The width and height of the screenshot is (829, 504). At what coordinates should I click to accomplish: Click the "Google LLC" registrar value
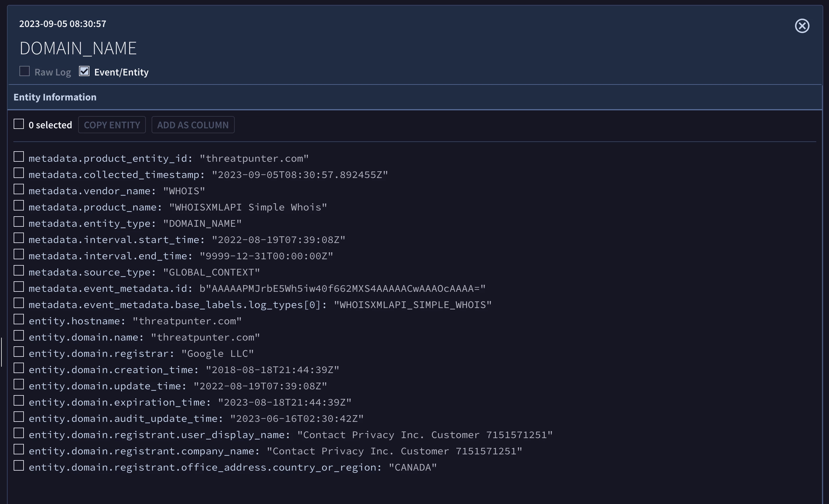click(x=217, y=354)
